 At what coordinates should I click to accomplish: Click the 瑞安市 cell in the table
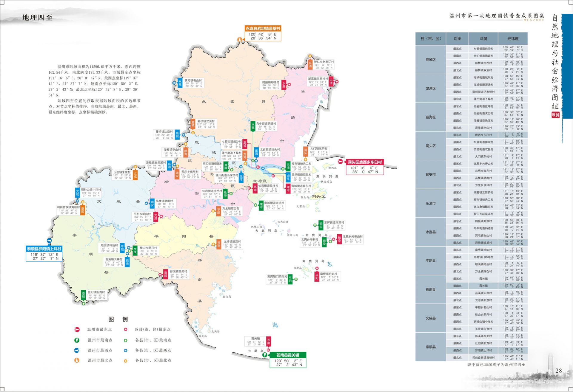point(431,175)
